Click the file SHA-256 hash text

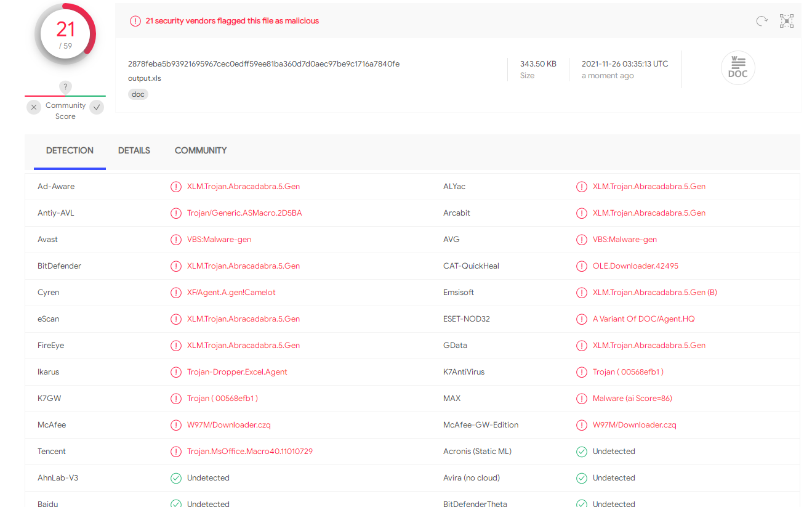point(263,64)
